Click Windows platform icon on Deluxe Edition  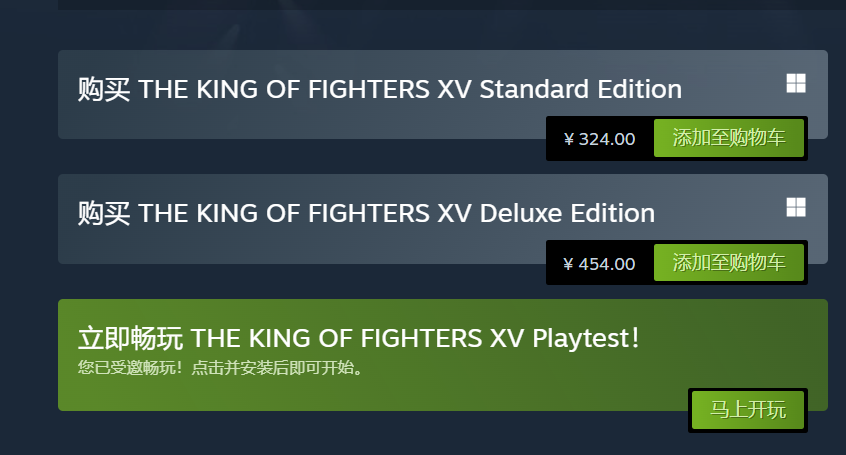pyautogui.click(x=796, y=207)
